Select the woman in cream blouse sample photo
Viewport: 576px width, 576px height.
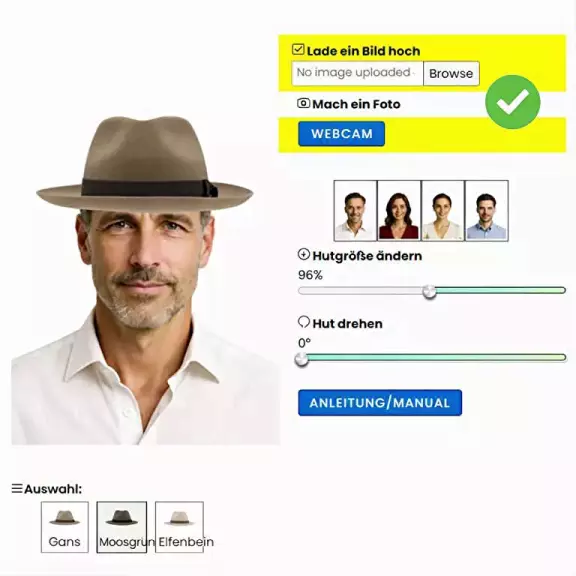pyautogui.click(x=443, y=211)
